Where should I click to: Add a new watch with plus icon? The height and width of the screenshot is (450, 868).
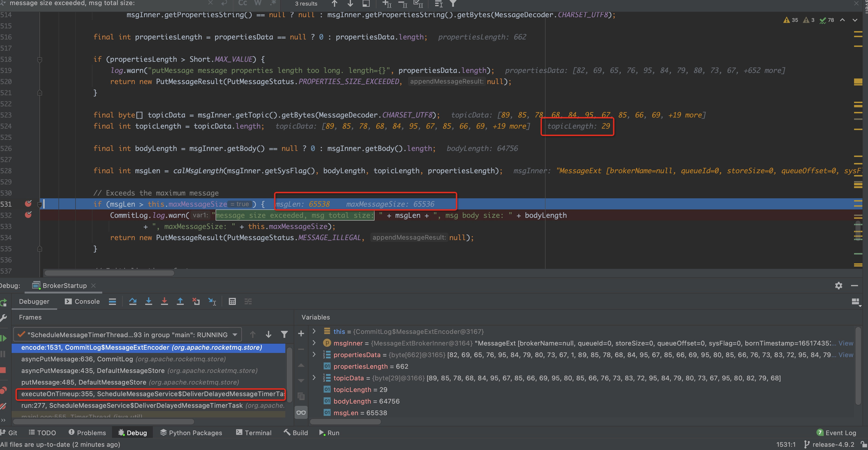point(301,334)
